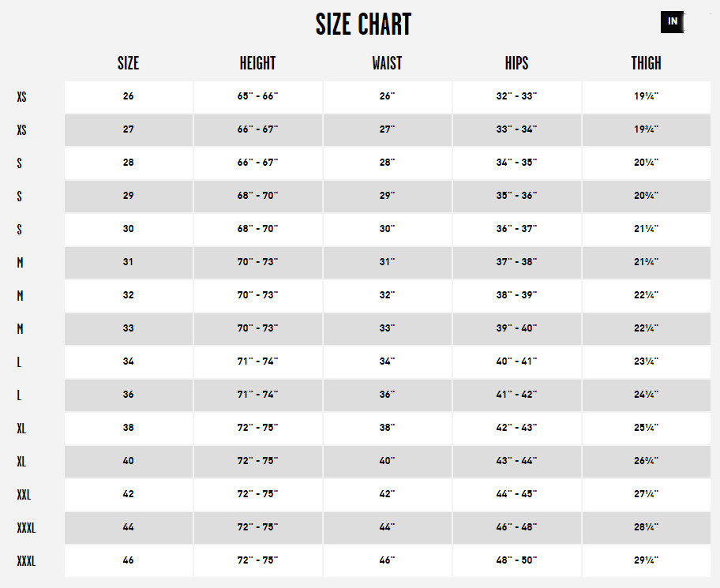This screenshot has height=588, width=720.
Task: Click the HEIGHT column header
Action: pyautogui.click(x=257, y=63)
